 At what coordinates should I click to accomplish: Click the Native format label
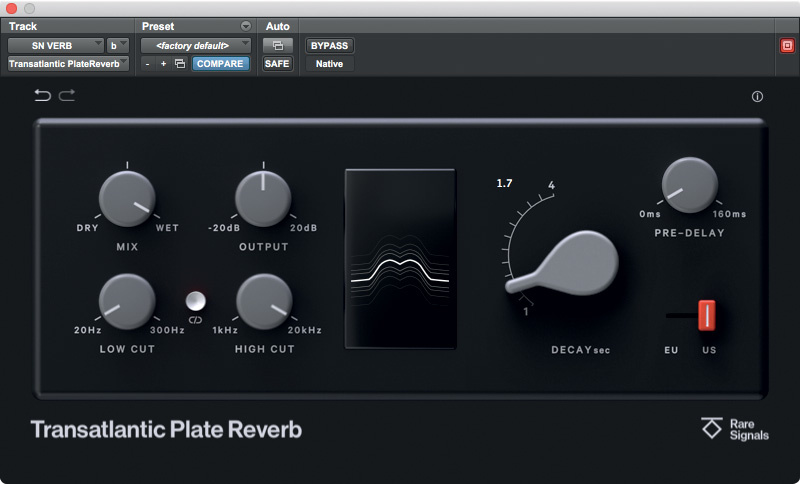pos(329,64)
